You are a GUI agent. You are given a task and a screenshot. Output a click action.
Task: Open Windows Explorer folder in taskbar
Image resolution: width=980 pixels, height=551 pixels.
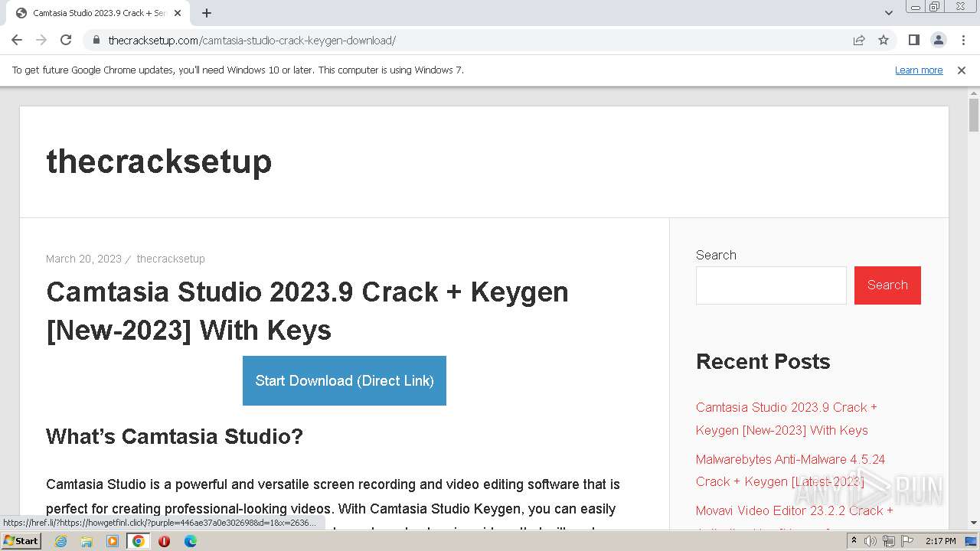click(x=87, y=541)
